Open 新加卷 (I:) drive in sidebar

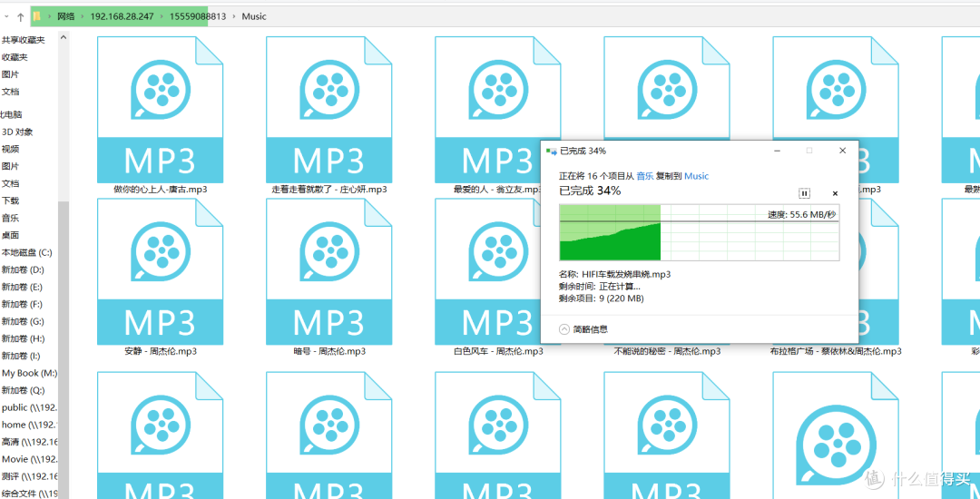tap(23, 356)
